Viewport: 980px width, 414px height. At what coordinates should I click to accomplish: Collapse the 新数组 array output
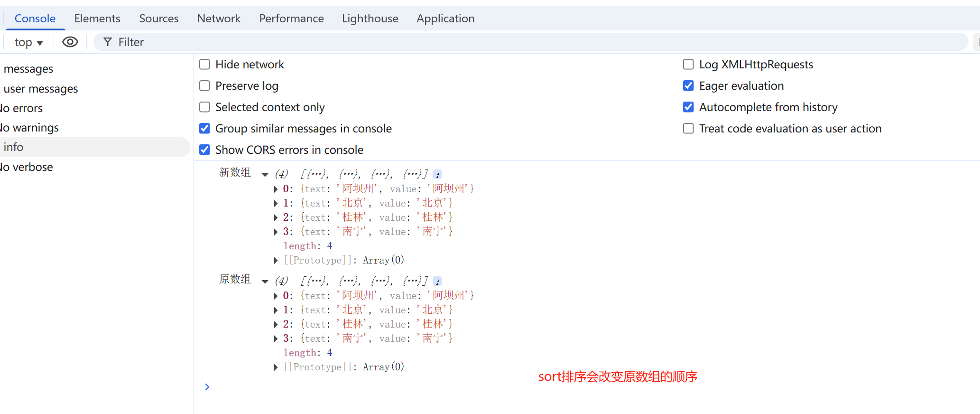point(265,175)
